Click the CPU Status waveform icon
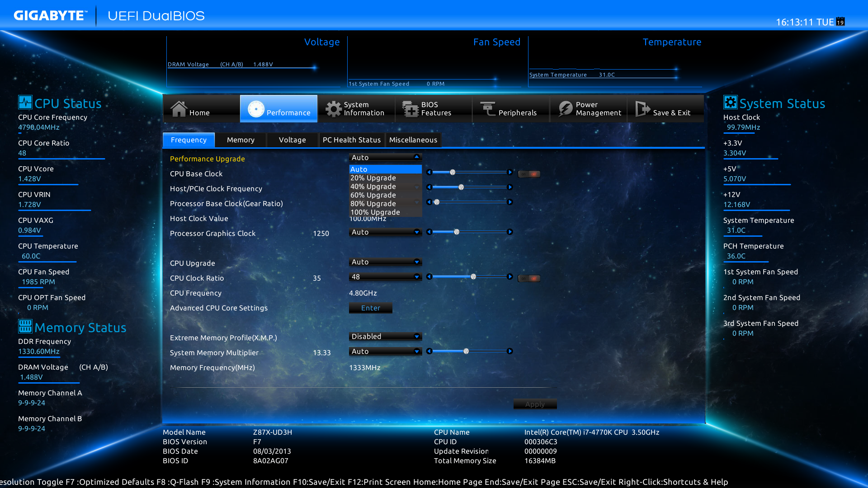The width and height of the screenshot is (868, 488). (x=25, y=103)
